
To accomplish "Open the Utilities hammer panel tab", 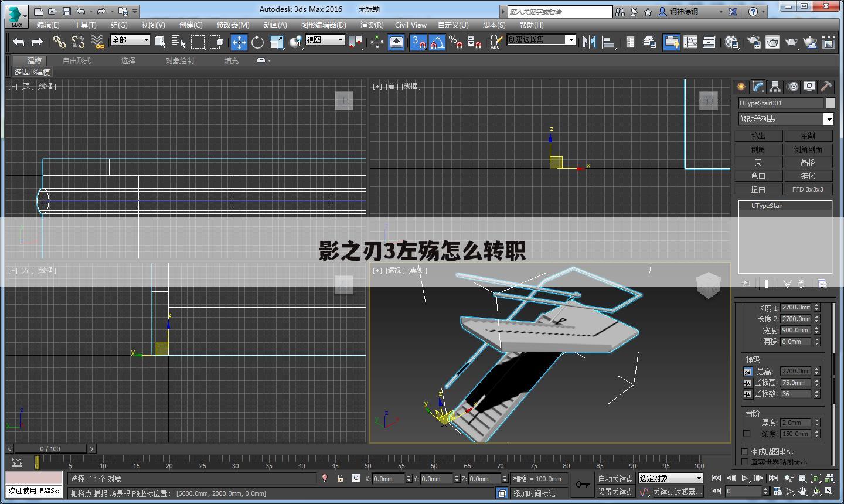I will click(826, 87).
